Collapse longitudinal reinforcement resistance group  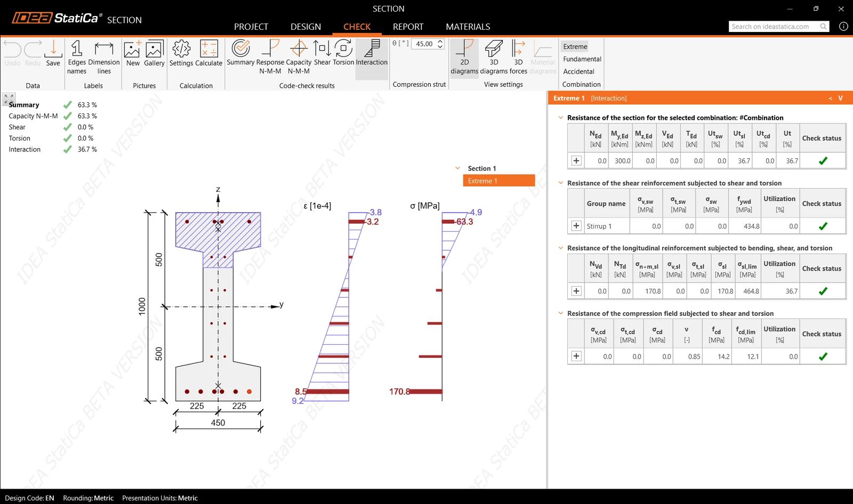pos(561,248)
